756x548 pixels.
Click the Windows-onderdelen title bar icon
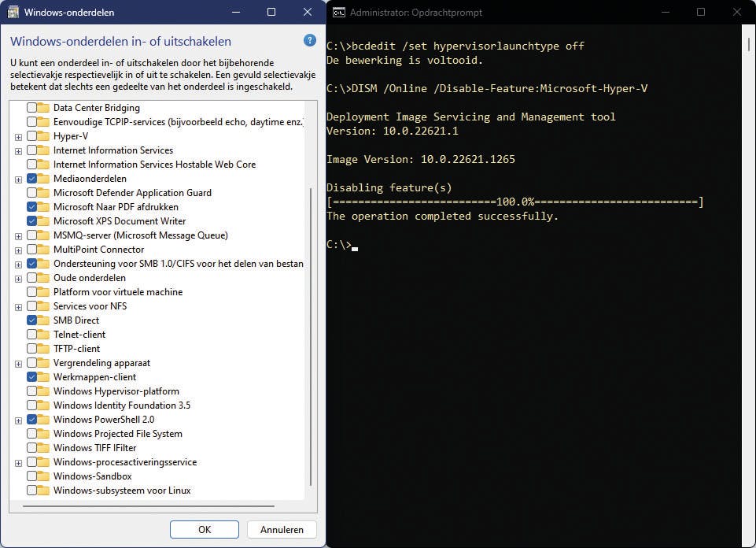[x=13, y=12]
